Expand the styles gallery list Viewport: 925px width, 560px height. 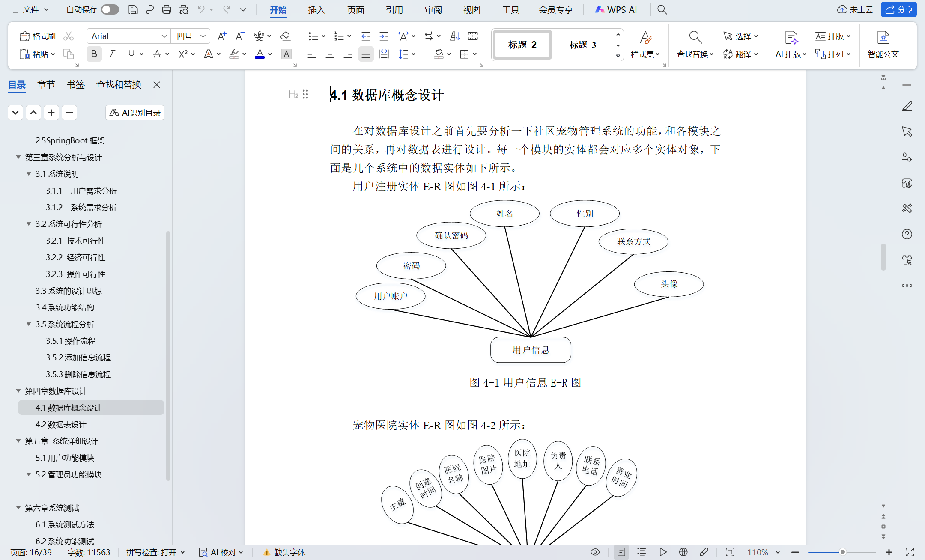[618, 56]
